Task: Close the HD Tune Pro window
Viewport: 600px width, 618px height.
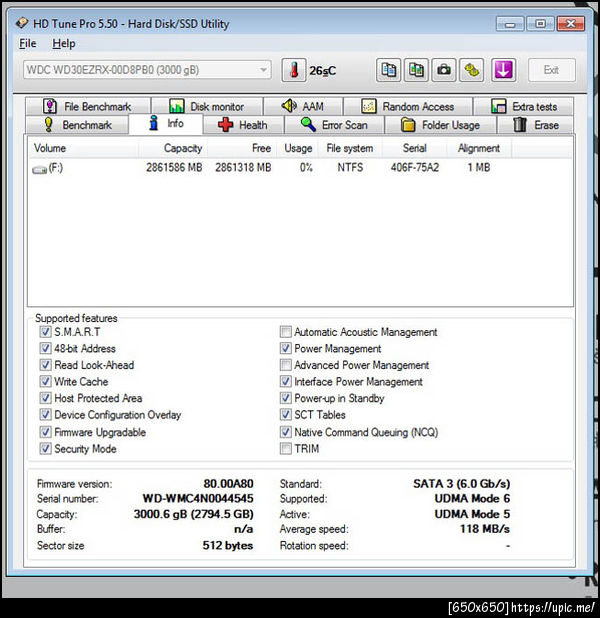Action: 570,24
